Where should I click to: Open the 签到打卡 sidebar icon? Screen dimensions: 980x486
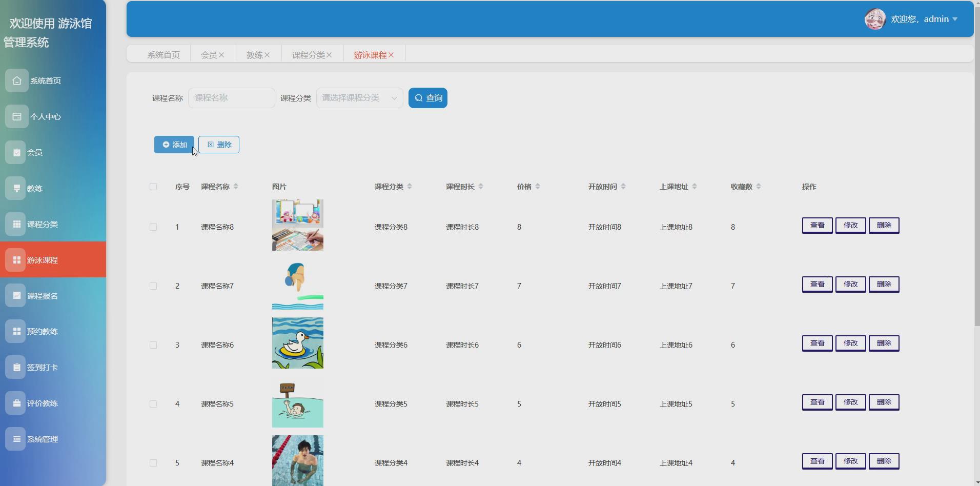tap(16, 367)
